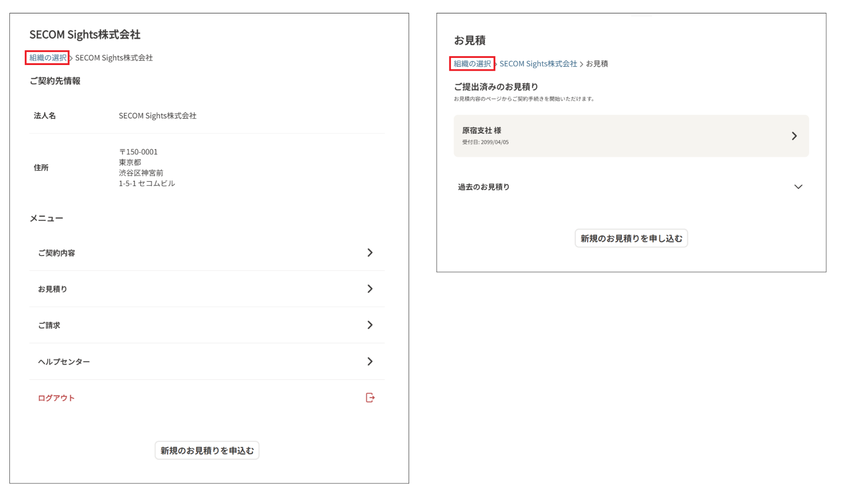Image resolution: width=842 pixels, height=504 pixels.
Task: Open the ヘルプセンター menu item
Action: click(x=207, y=361)
